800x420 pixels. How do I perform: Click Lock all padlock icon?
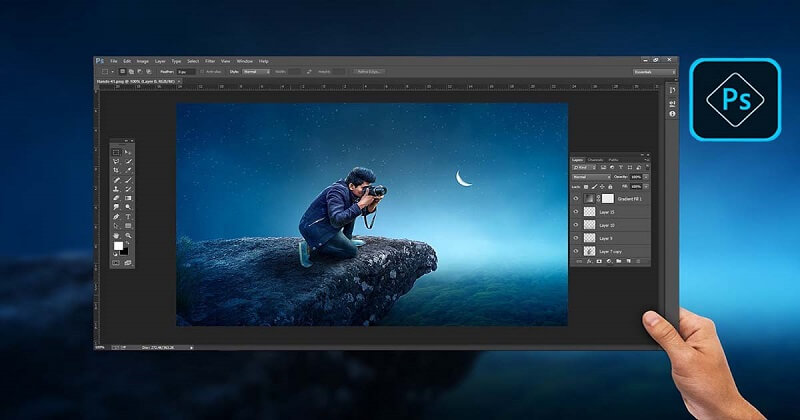point(610,187)
